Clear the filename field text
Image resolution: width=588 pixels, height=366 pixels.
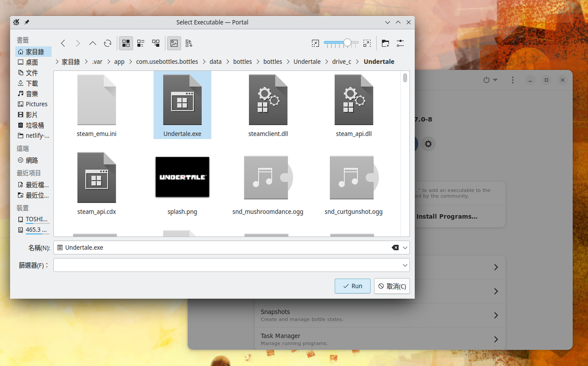coord(395,248)
